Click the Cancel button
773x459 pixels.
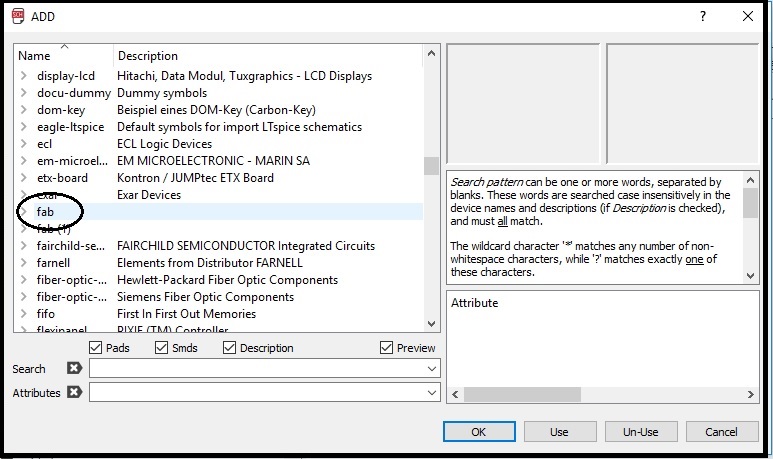pyautogui.click(x=721, y=432)
